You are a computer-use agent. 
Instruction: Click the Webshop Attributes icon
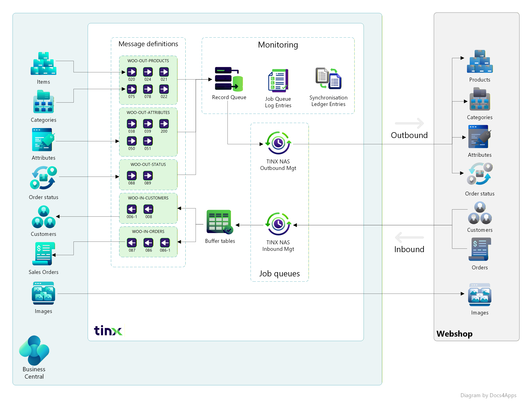point(480,137)
